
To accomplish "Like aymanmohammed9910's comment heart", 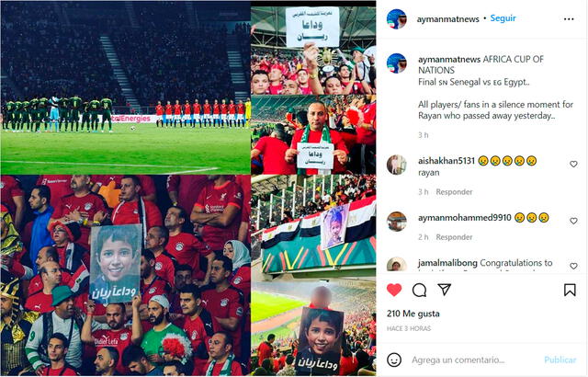I will click(573, 221).
